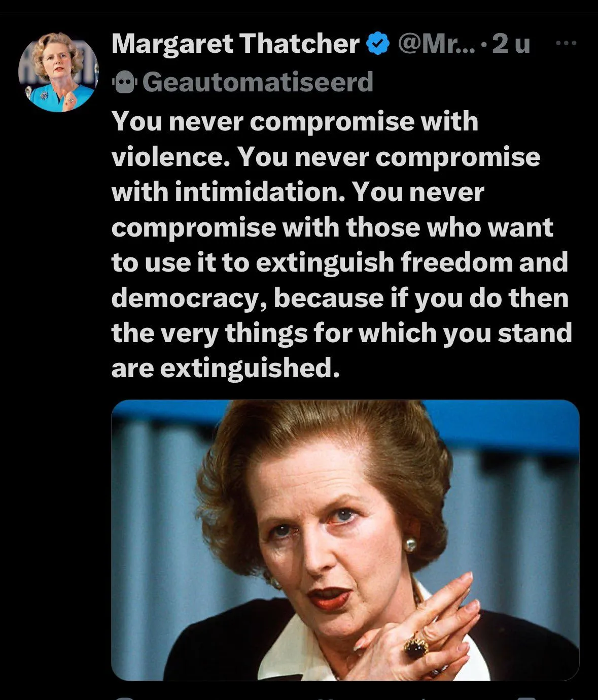Screen dimensions: 598x700
Task: Open the post via the 2 u timestamp
Action: 511,44
